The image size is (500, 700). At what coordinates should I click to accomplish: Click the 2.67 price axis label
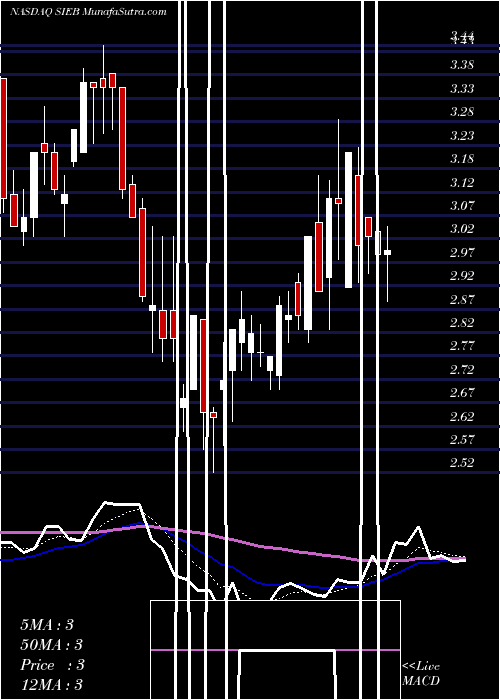(x=462, y=393)
